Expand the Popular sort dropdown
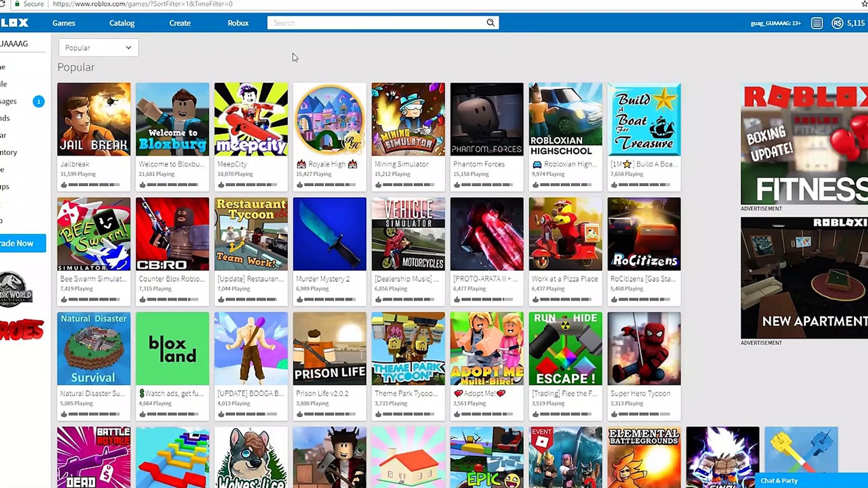Image resolution: width=868 pixels, height=488 pixels. point(98,47)
